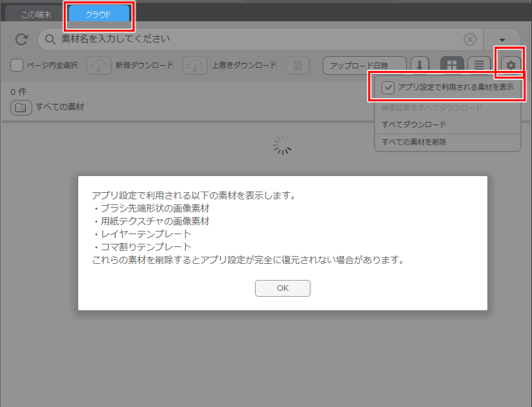Select すべての素材を削除 menu item
532x407 pixels.
[x=414, y=142]
